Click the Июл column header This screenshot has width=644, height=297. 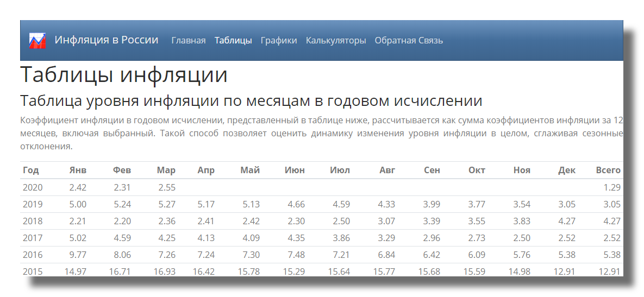click(x=340, y=170)
